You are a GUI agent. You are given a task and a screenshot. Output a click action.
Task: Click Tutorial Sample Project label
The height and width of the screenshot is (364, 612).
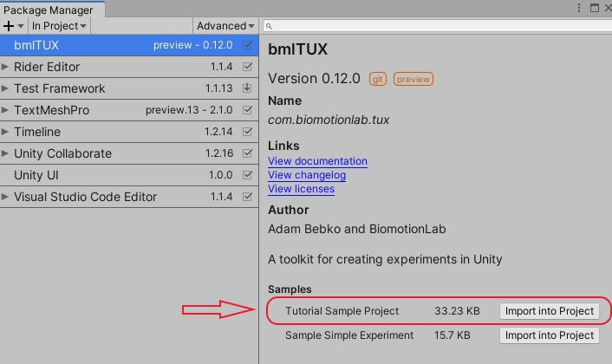coord(342,311)
